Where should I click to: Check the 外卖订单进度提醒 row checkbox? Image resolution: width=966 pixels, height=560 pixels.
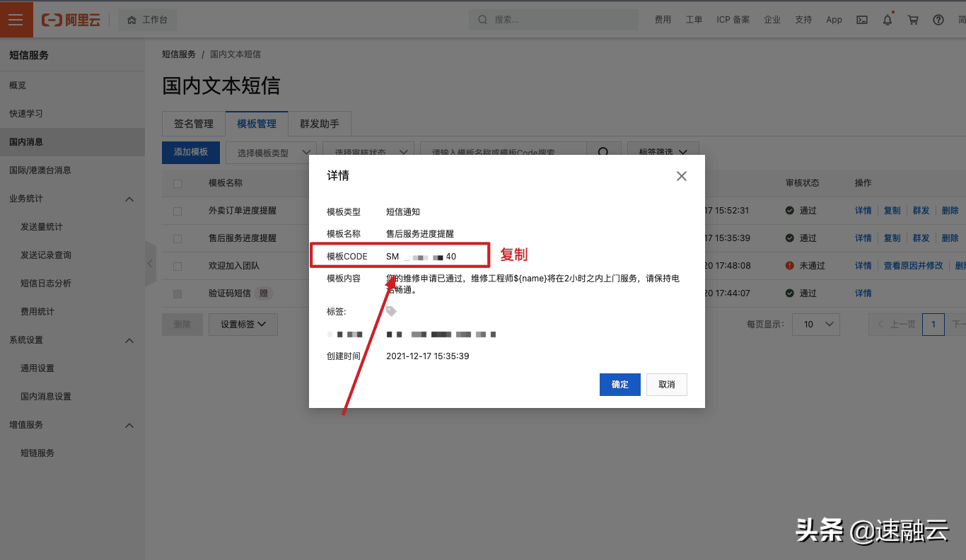[178, 211]
